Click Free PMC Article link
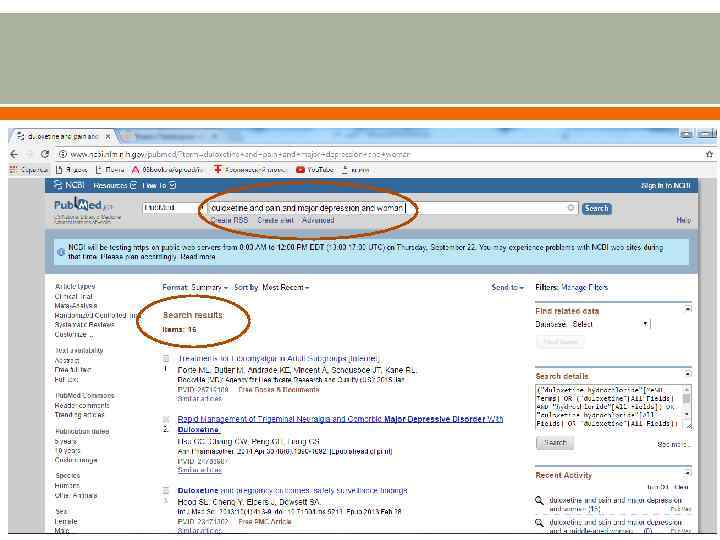720x540 pixels. [x=264, y=522]
